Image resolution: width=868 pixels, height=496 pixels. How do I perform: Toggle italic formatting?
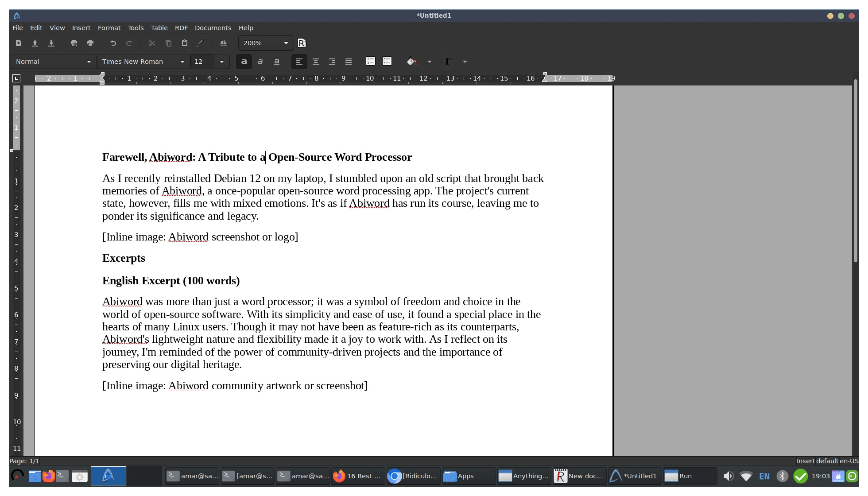point(260,62)
